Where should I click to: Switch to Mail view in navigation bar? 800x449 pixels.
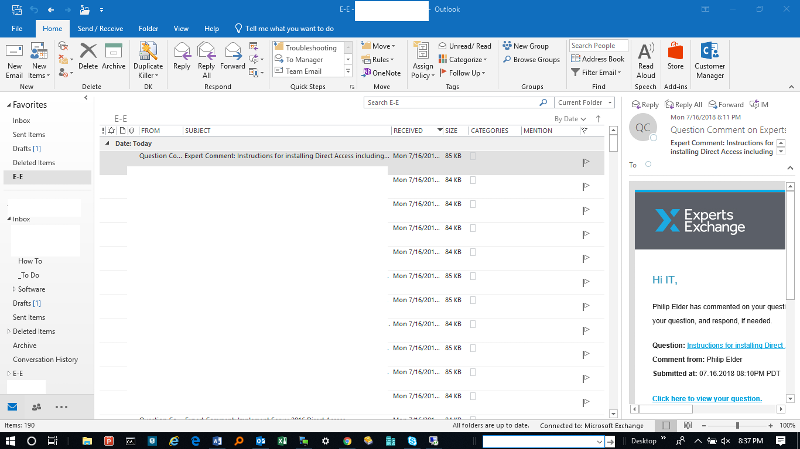pos(12,407)
